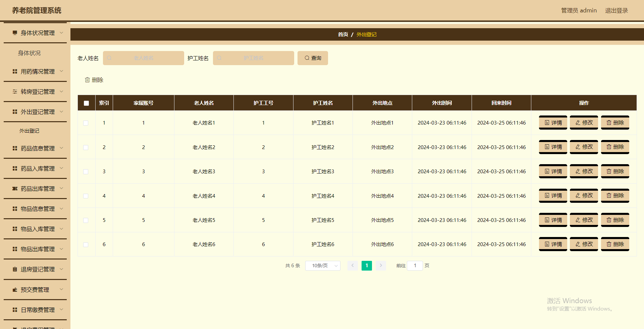
Task: Click the 管理员 admin label
Action: coord(579,10)
